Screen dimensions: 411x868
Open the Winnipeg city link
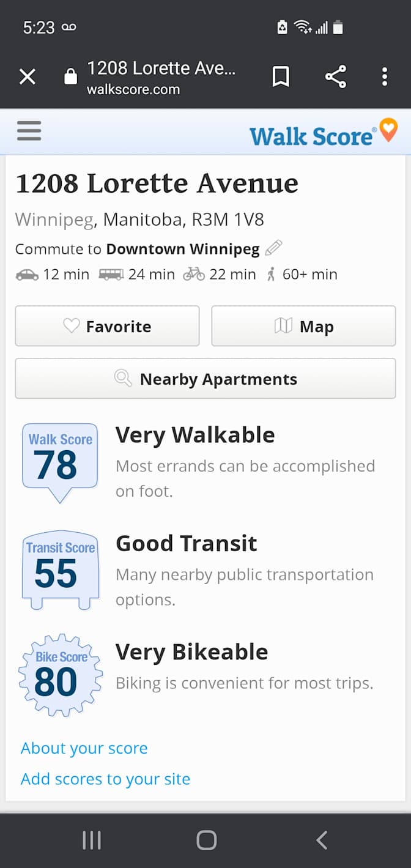click(x=54, y=220)
